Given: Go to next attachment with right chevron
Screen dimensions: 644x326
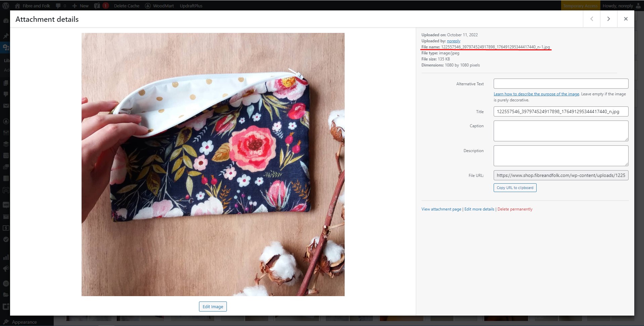Looking at the screenshot, I should [608, 19].
